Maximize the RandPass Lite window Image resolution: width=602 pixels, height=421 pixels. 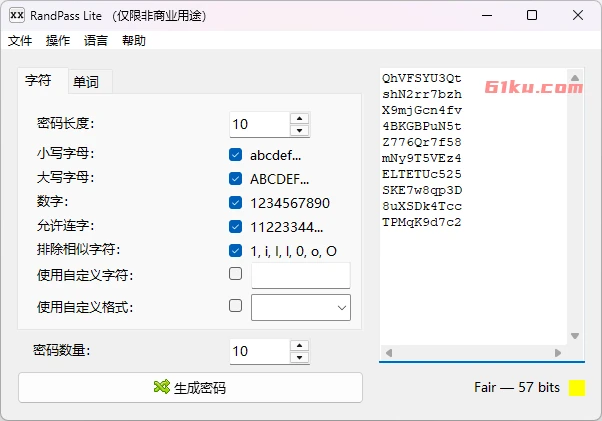532,15
